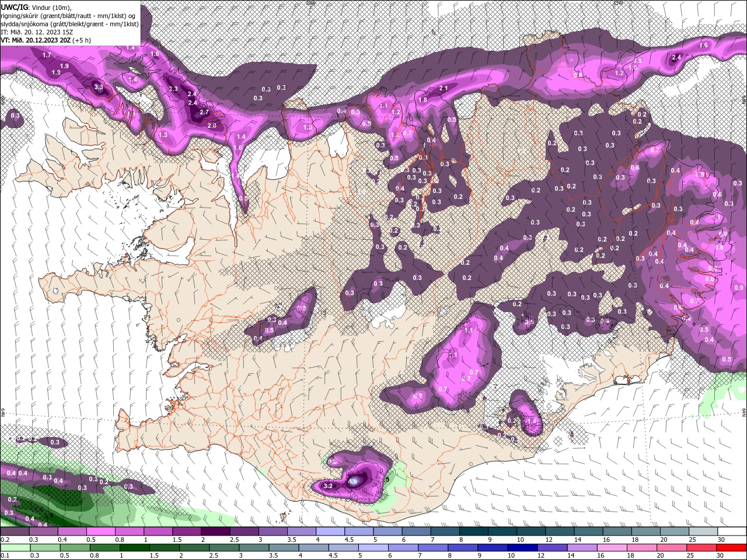Click the 'UWC/IG' title text in header
Viewport: 747px width, 560px height.
point(14,6)
